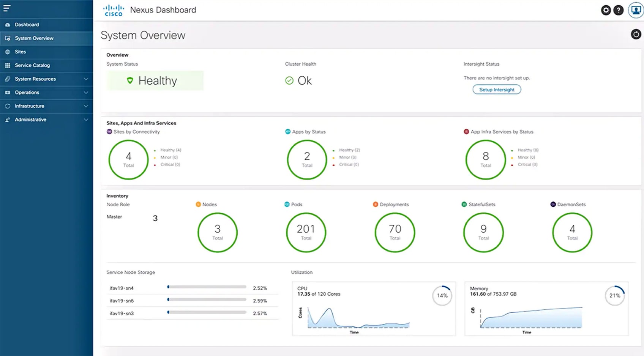
Task: Click the CPU 14% gauge
Action: tap(442, 296)
